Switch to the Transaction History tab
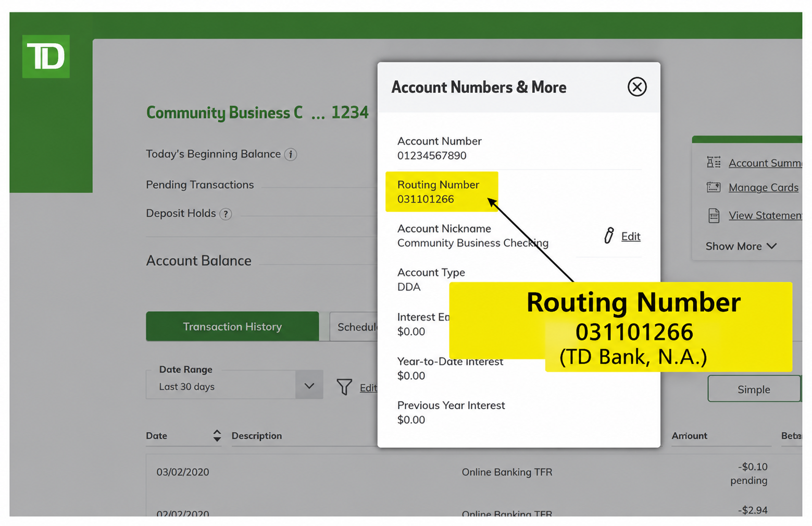This screenshot has width=812, height=526. [232, 326]
